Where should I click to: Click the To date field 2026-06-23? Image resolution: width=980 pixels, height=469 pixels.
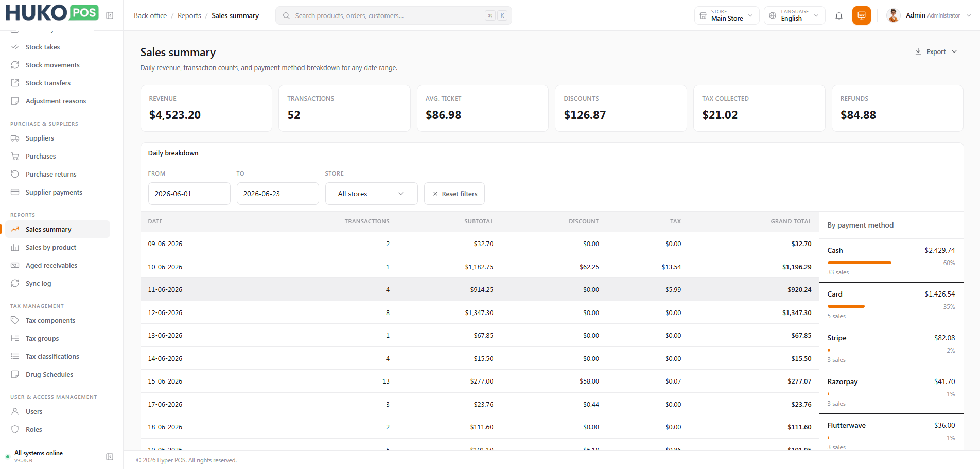pos(278,194)
